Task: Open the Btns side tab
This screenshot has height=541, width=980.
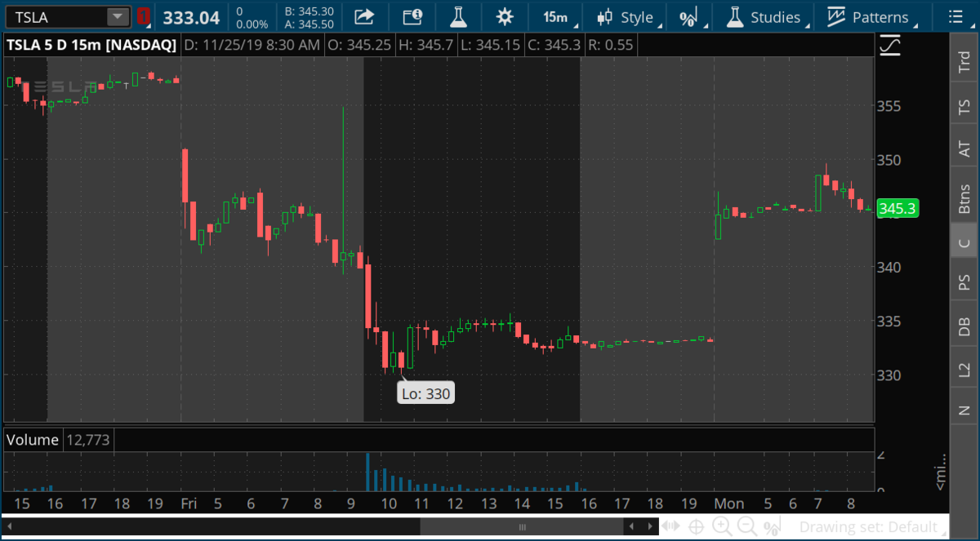Action: tap(964, 198)
